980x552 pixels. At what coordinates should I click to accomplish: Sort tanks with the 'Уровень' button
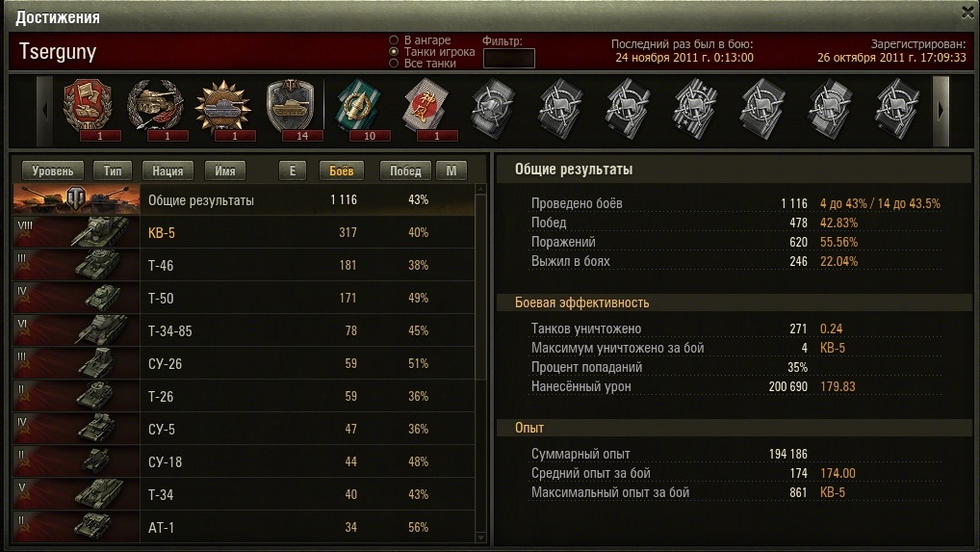[x=53, y=171]
